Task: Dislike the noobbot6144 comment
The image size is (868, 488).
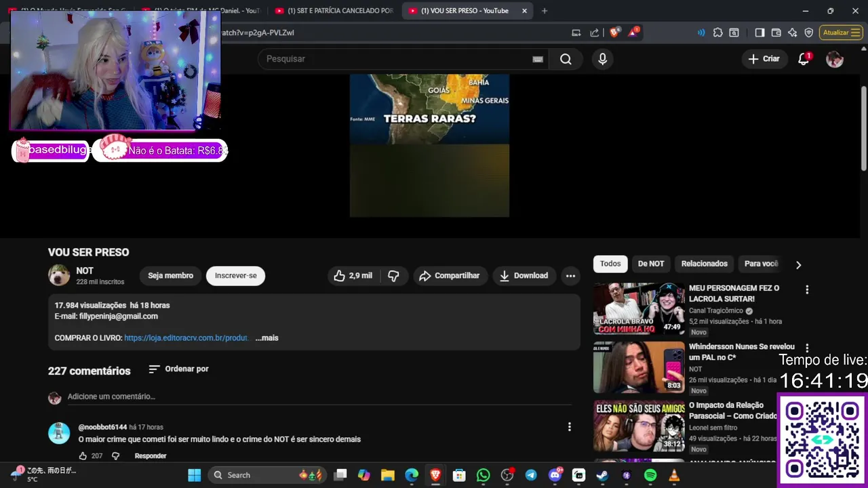Action: (x=115, y=456)
